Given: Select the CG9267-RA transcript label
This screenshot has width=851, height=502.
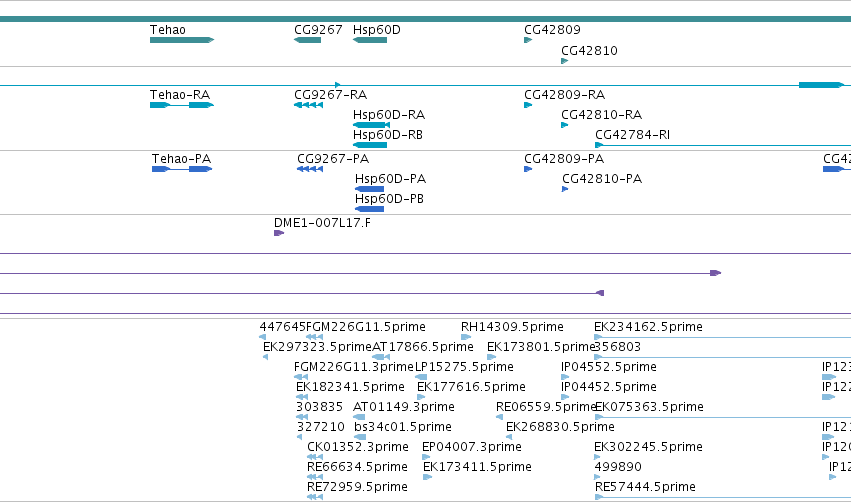Looking at the screenshot, I should [x=331, y=95].
